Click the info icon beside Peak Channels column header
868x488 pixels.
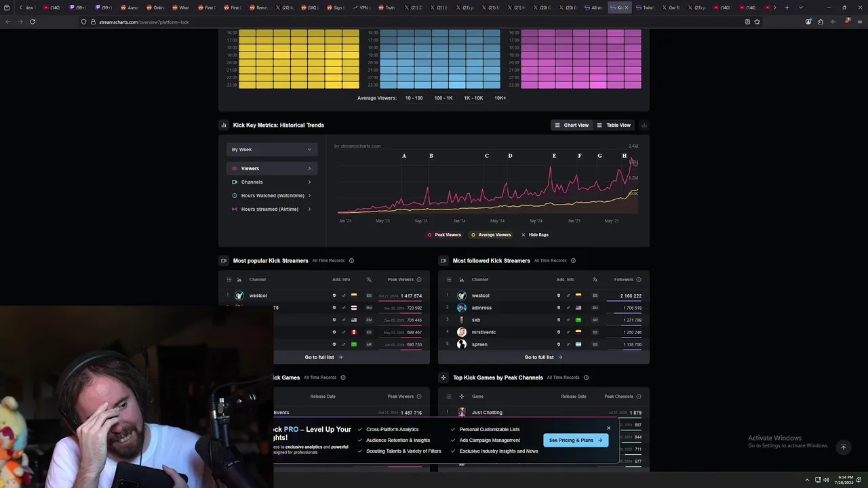(x=639, y=396)
